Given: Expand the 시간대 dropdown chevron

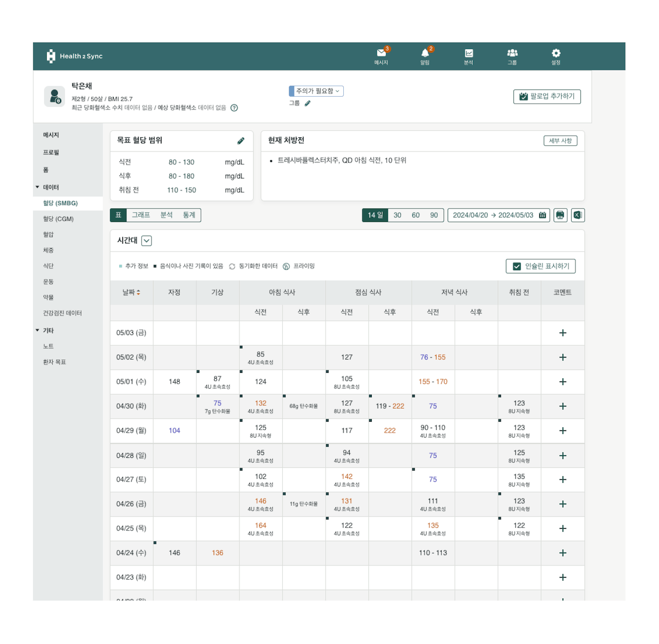Looking at the screenshot, I should (147, 240).
